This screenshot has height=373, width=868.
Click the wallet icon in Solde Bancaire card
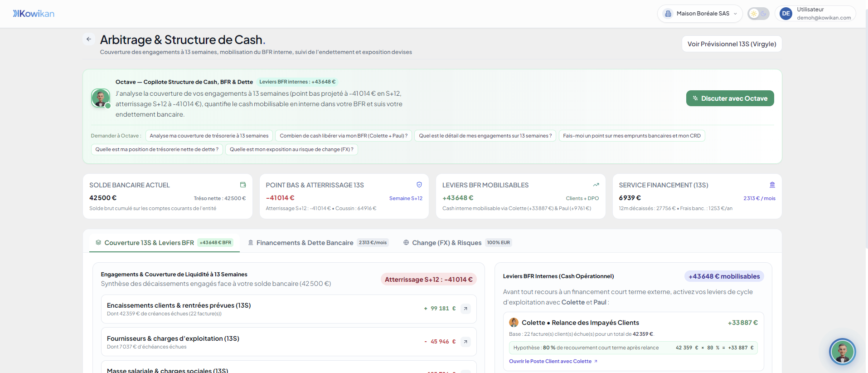(x=243, y=185)
